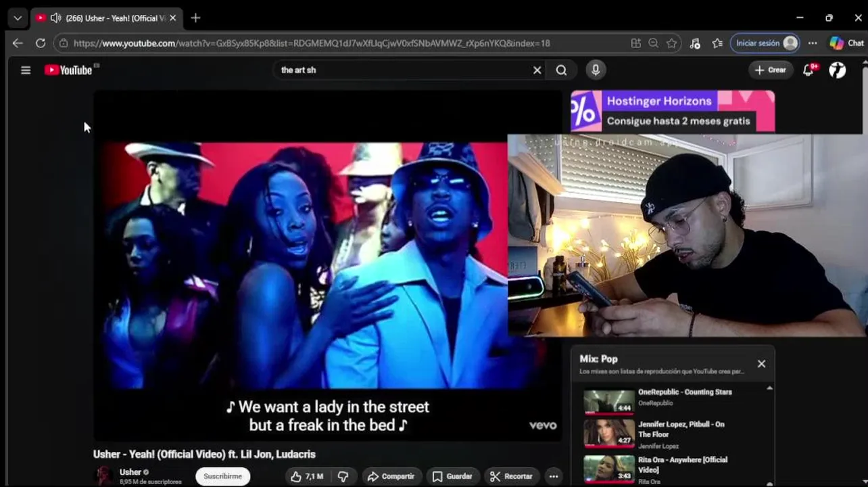Viewport: 868px width, 487px height.
Task: Play OneRepublic - Counting Stars thumbnail
Action: pos(609,401)
